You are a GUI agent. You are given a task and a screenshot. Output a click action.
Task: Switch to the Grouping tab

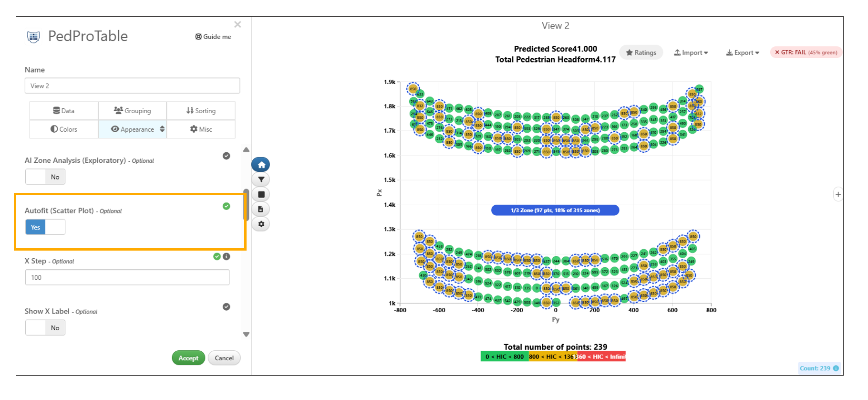coord(132,111)
